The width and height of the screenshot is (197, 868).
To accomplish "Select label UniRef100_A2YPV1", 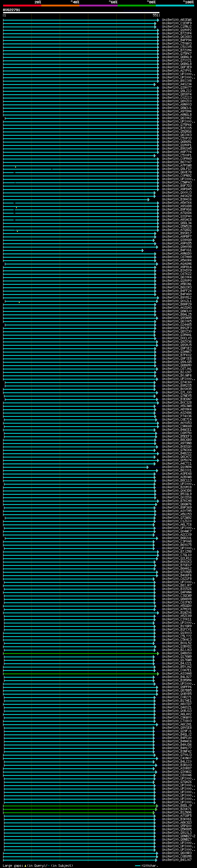I will [x=176, y=71].
